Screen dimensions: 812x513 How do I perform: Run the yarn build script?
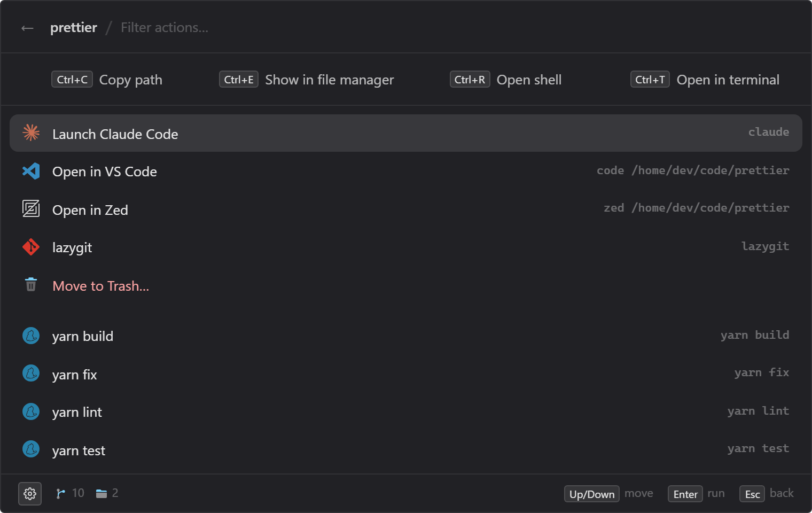(x=406, y=336)
